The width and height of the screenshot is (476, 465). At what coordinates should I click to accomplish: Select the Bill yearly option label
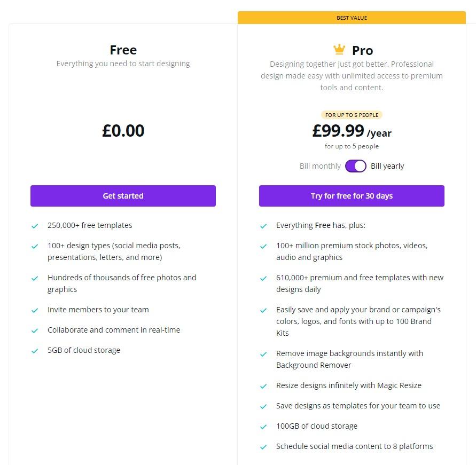[387, 166]
